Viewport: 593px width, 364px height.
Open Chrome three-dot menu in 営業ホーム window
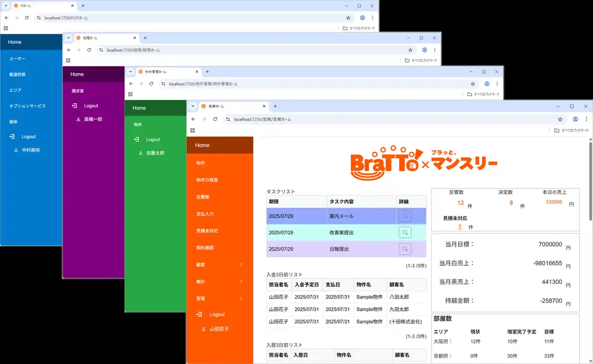pos(585,119)
